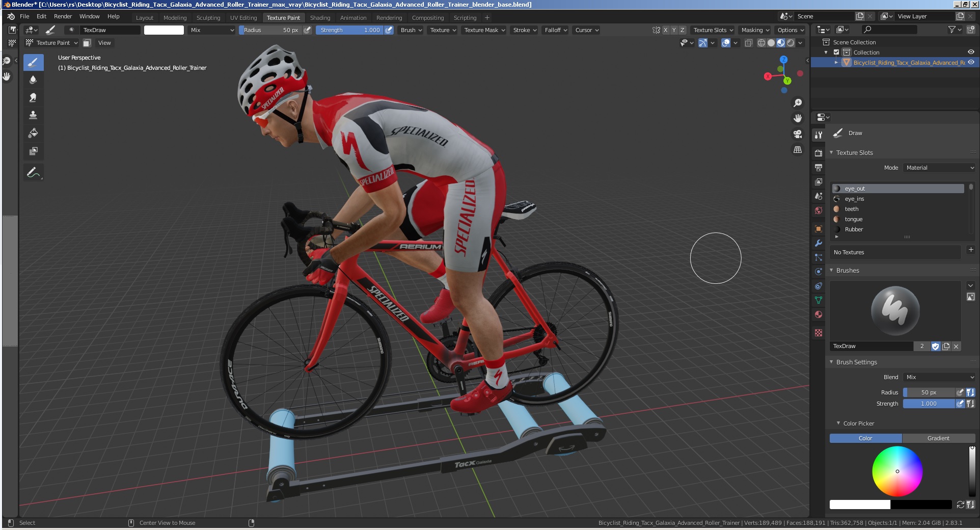980x530 pixels.
Task: Switch to the Shading workspace tab
Action: point(320,18)
